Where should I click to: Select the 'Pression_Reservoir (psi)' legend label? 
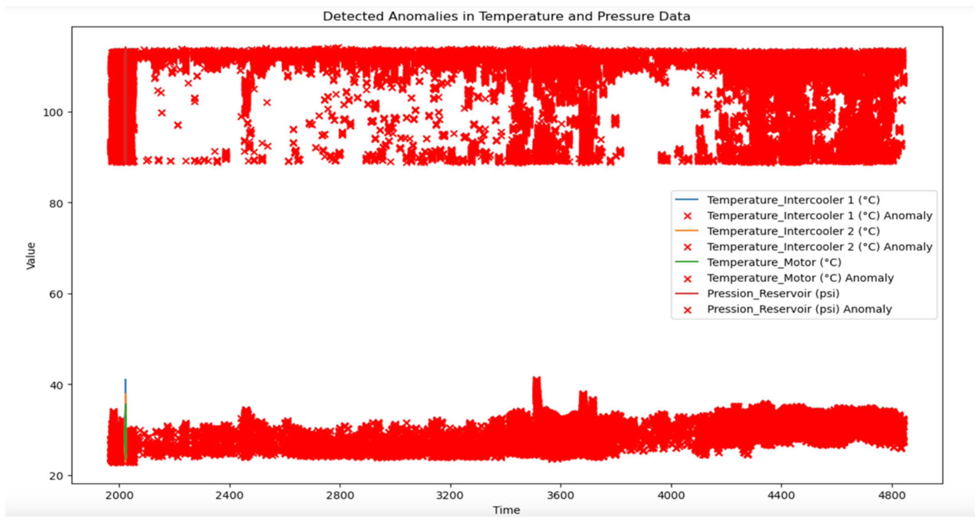coord(773,294)
